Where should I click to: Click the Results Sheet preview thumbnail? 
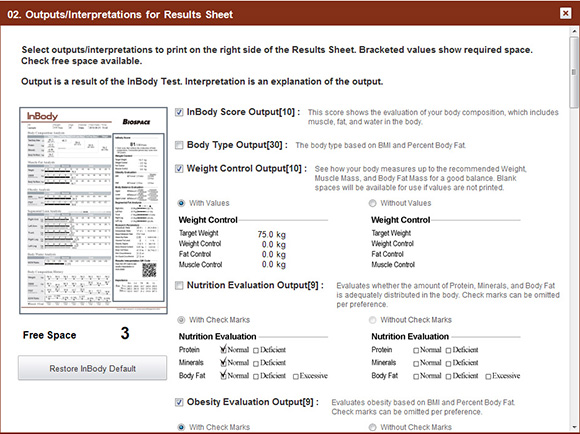[x=93, y=211]
